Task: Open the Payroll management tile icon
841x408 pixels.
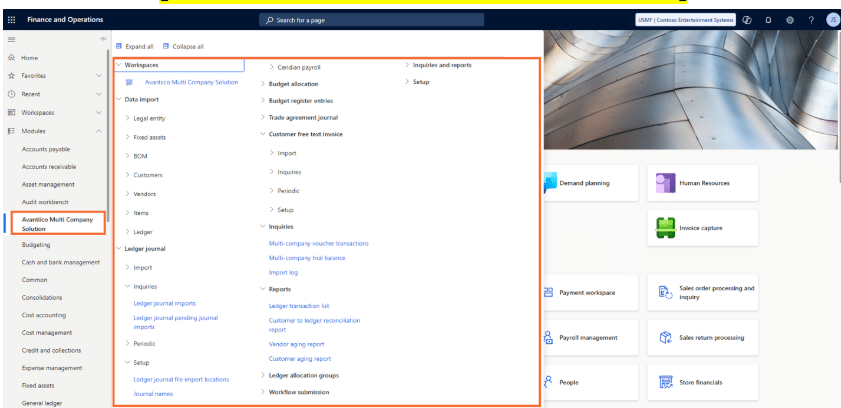Action: 548,338
